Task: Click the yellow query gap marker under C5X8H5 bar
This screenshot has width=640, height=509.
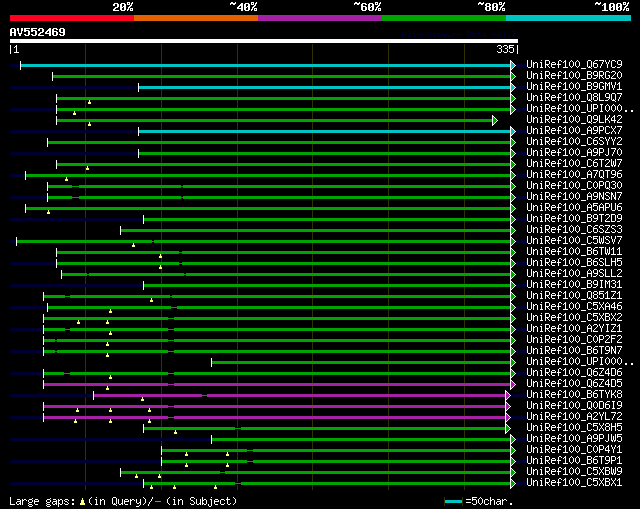Action: point(176,432)
